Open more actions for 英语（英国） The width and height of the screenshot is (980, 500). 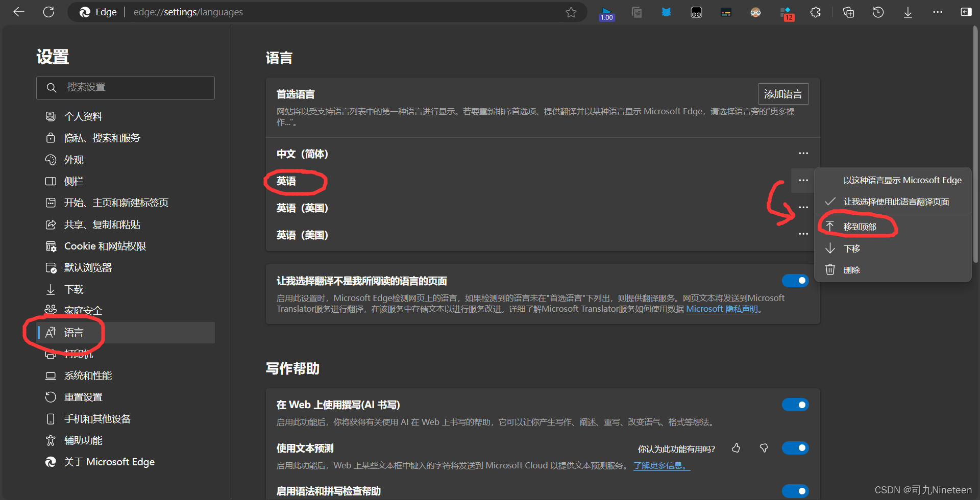tap(803, 208)
